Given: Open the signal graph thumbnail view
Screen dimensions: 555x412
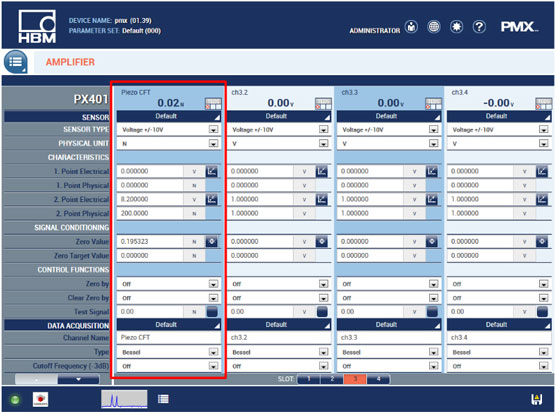Looking at the screenshot, I should pos(124,399).
